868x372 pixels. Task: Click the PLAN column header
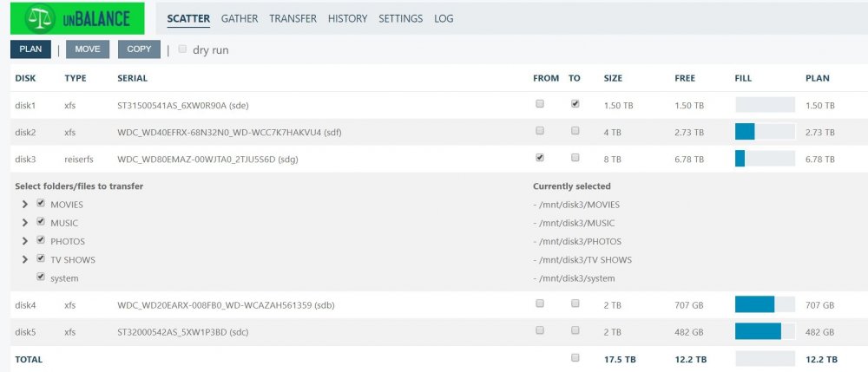(817, 79)
